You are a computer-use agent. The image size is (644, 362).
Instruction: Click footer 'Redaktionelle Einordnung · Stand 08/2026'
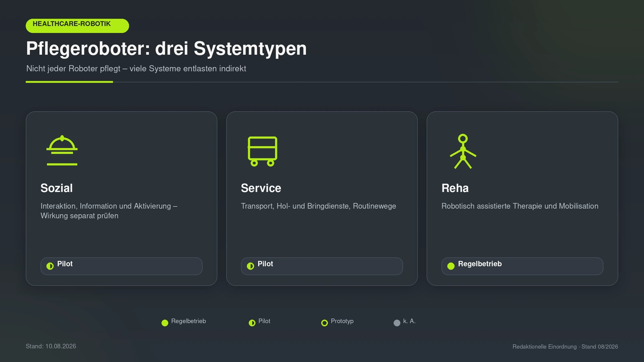click(565, 347)
